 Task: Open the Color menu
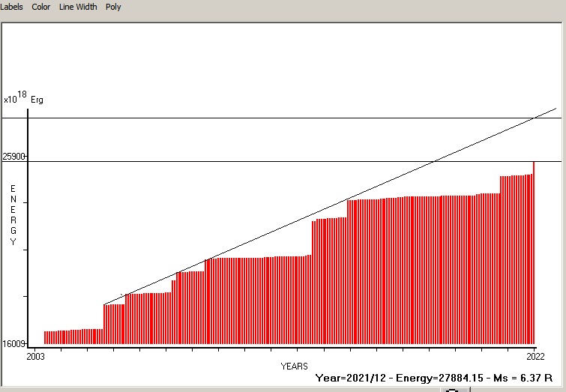coord(40,7)
